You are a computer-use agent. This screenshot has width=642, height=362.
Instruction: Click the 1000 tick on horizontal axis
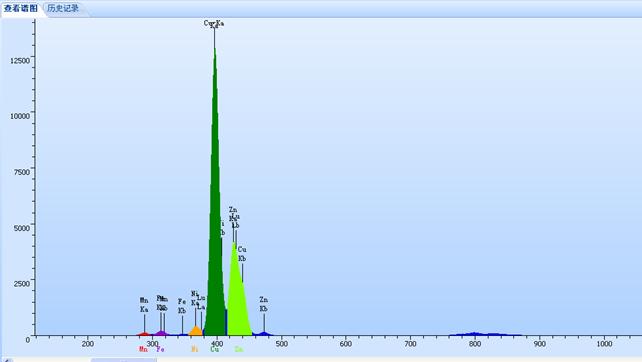pyautogui.click(x=604, y=344)
